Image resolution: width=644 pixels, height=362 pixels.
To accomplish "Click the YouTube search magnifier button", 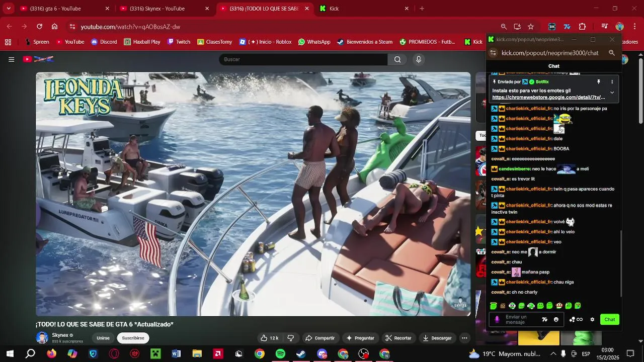I will point(397,59).
